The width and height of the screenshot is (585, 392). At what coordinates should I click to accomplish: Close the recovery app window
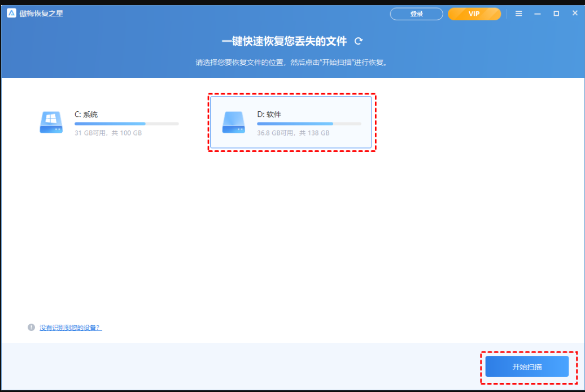pyautogui.click(x=575, y=13)
